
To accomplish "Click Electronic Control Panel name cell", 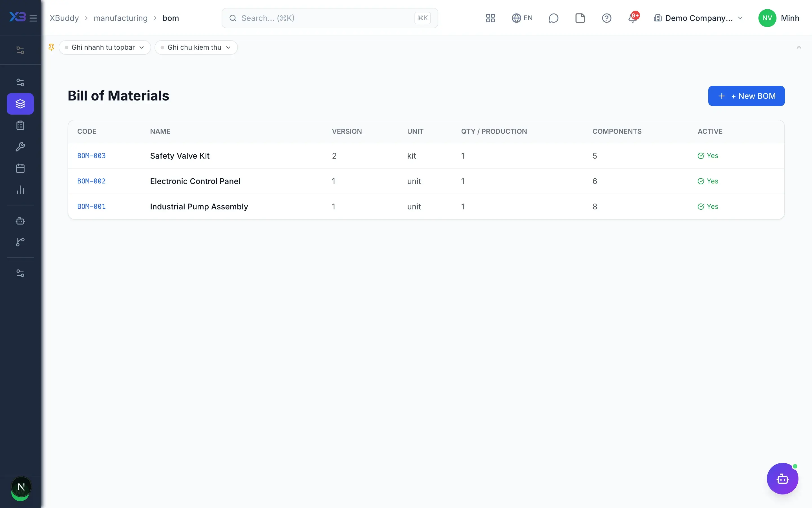I will tap(195, 181).
